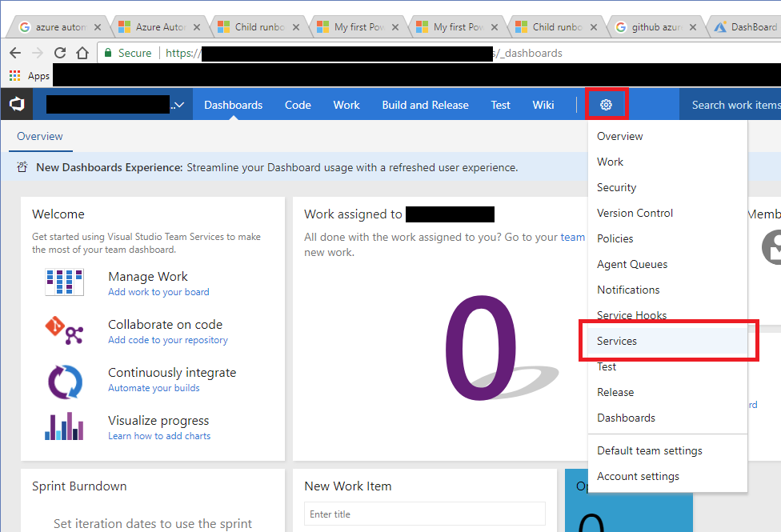Screen dimensions: 781x532
Task: Click the Visualize progress bar chart icon
Action: pyautogui.click(x=64, y=426)
